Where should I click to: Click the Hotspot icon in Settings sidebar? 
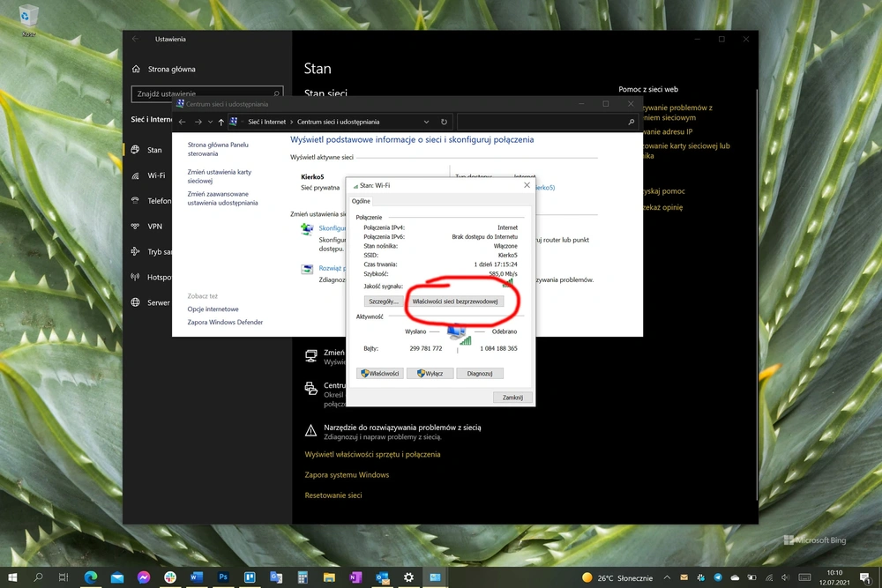pos(135,277)
